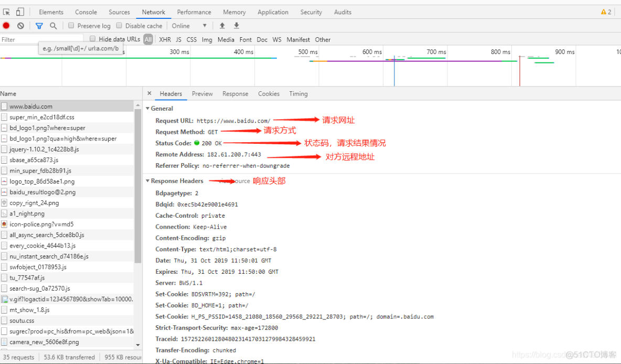Toggle the device toolbar icon

click(x=20, y=12)
